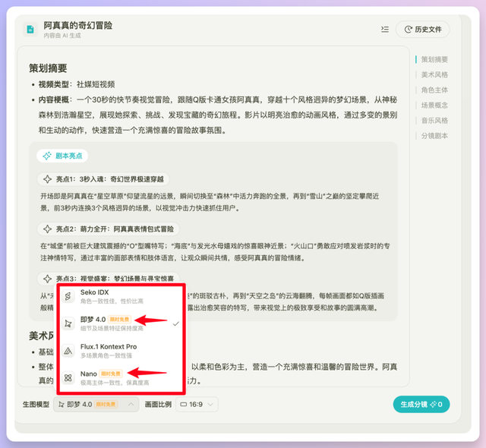The width and height of the screenshot is (486, 448).
Task: Open 历史文件 history files
Action: pyautogui.click(x=423, y=30)
